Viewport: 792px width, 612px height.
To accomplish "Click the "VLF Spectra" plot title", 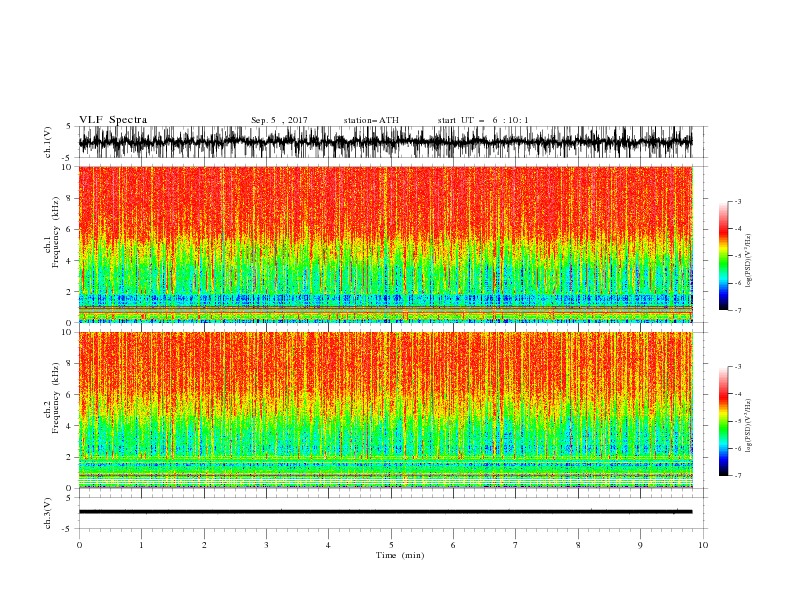I will [113, 120].
